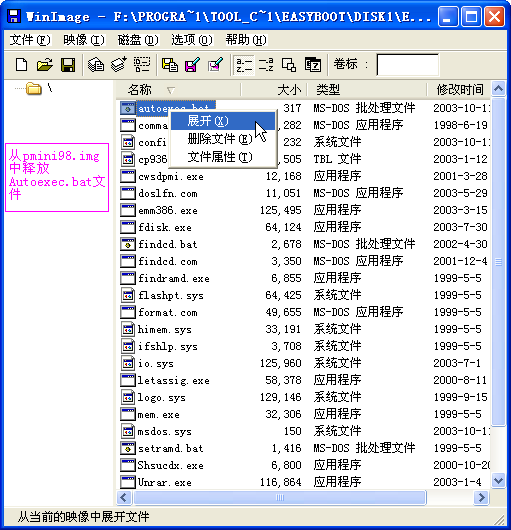Select the emm386.exe file
The image size is (511, 530).
pos(168,211)
